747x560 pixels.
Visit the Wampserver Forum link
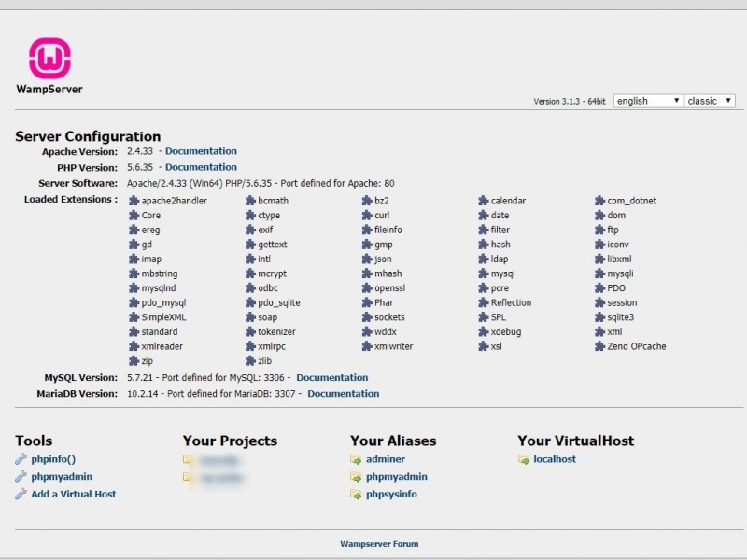point(379,544)
